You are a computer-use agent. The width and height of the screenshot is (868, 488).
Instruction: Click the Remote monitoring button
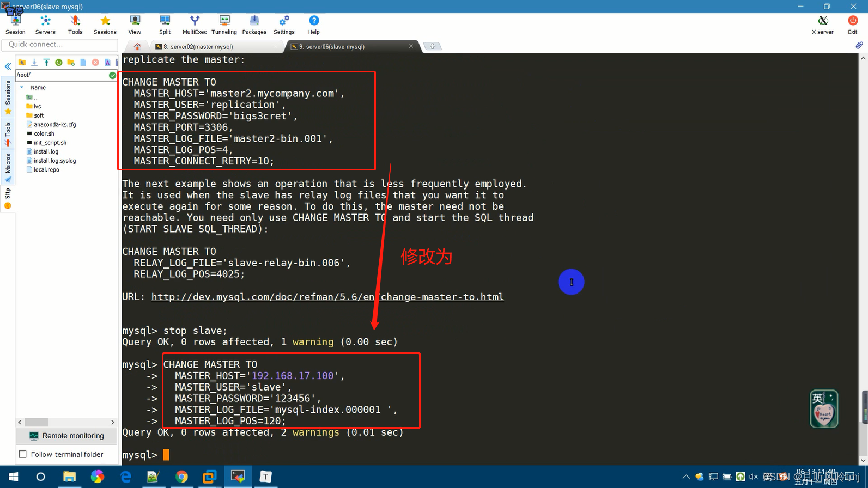pos(67,436)
